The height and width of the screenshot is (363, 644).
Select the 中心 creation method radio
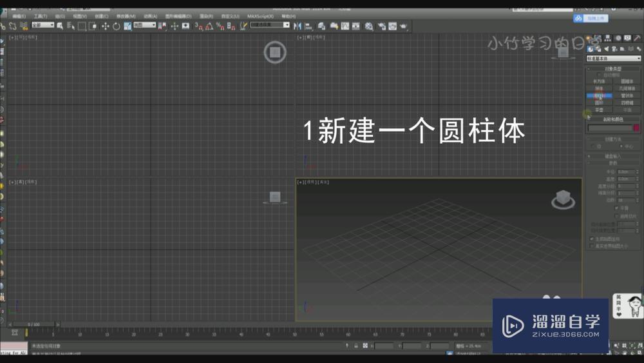point(621,146)
